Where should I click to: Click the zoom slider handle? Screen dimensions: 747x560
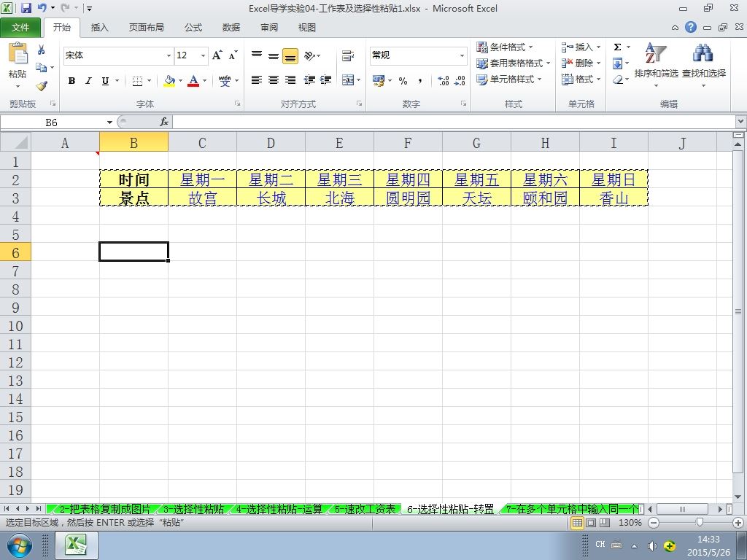[x=700, y=523]
